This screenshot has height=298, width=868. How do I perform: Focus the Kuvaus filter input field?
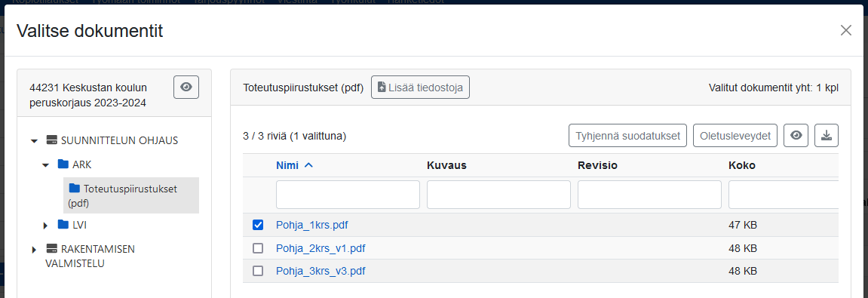pos(498,195)
